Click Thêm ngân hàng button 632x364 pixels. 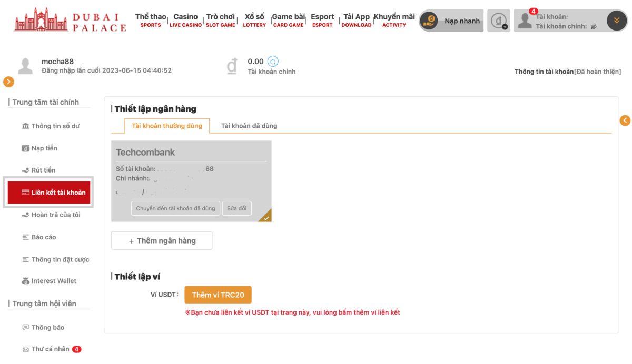162,241
